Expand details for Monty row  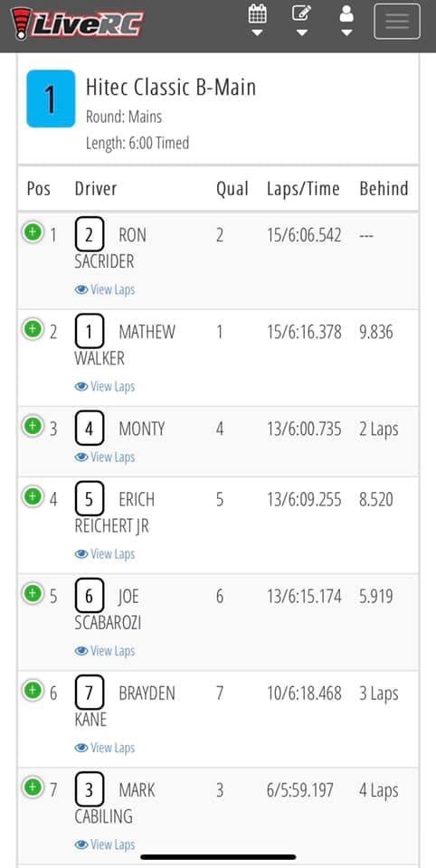point(33,426)
